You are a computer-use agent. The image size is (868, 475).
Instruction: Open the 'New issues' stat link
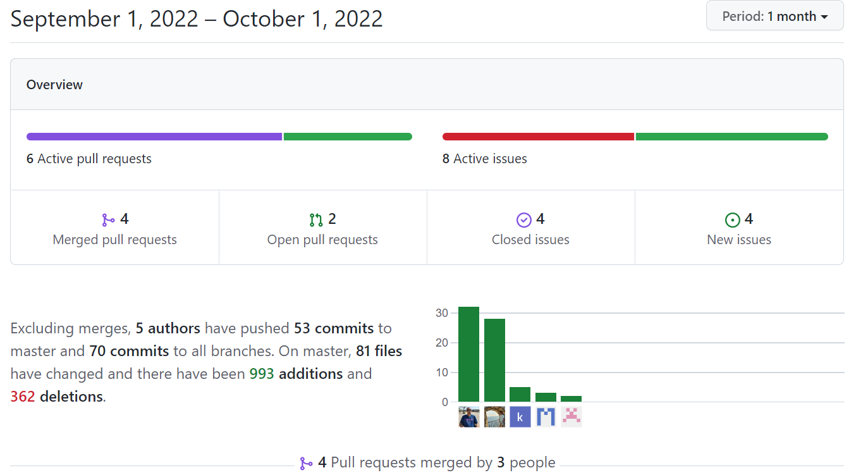pos(739,240)
